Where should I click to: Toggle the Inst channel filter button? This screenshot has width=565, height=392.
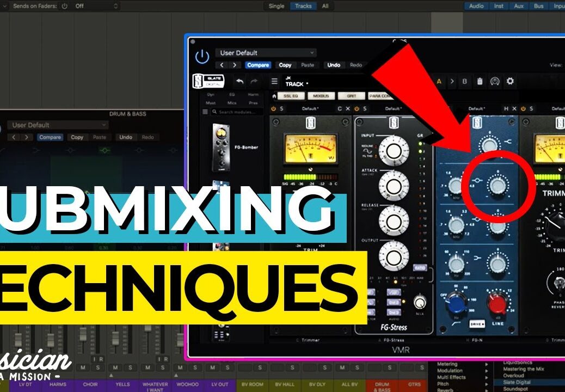[x=499, y=6]
